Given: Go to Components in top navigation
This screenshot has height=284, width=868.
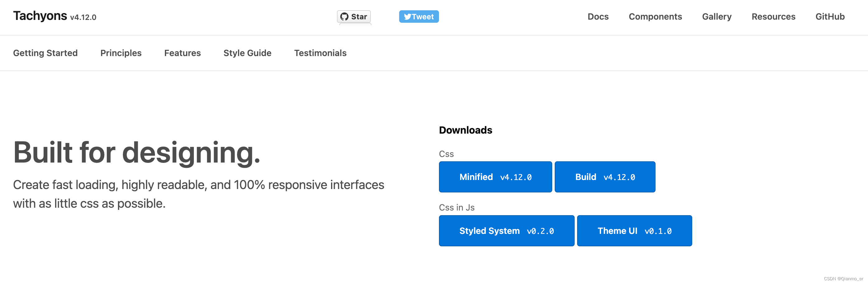Looking at the screenshot, I should click(655, 17).
